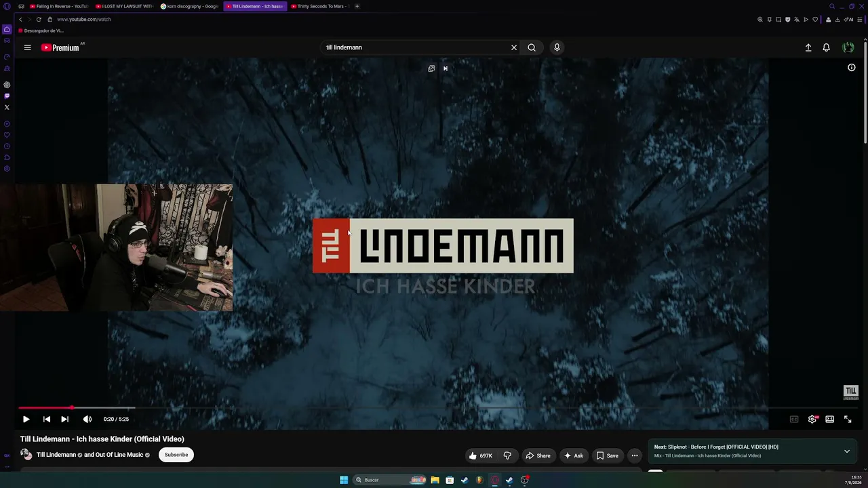Image resolution: width=868 pixels, height=488 pixels.
Task: Expand the Next: Slipknot playlist panel
Action: click(x=847, y=451)
